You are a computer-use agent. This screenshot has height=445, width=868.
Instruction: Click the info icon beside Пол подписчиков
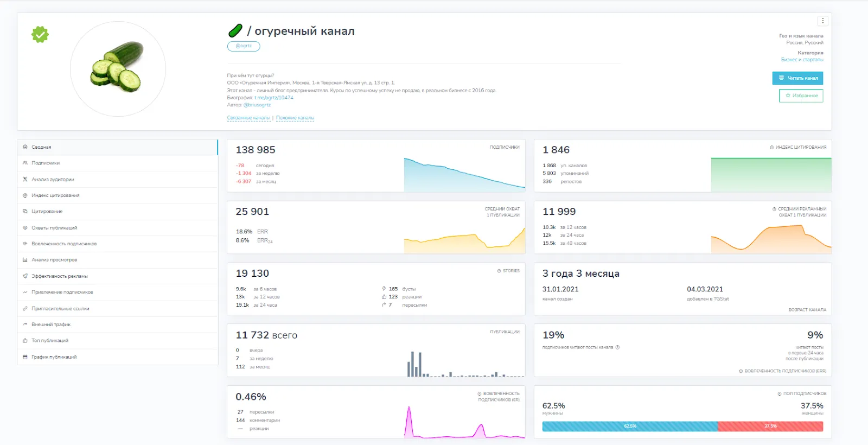(x=780, y=393)
